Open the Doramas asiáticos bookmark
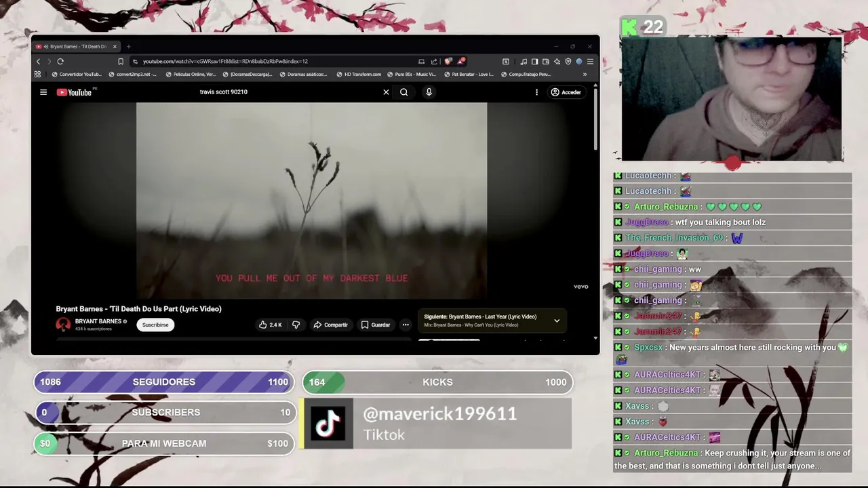Image resolution: width=868 pixels, height=488 pixels. pyautogui.click(x=304, y=75)
